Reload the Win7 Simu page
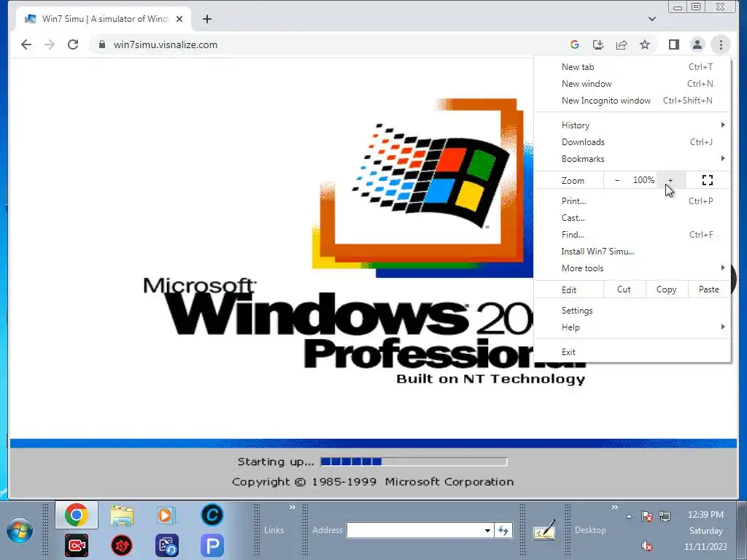The height and width of the screenshot is (560, 747). click(73, 44)
